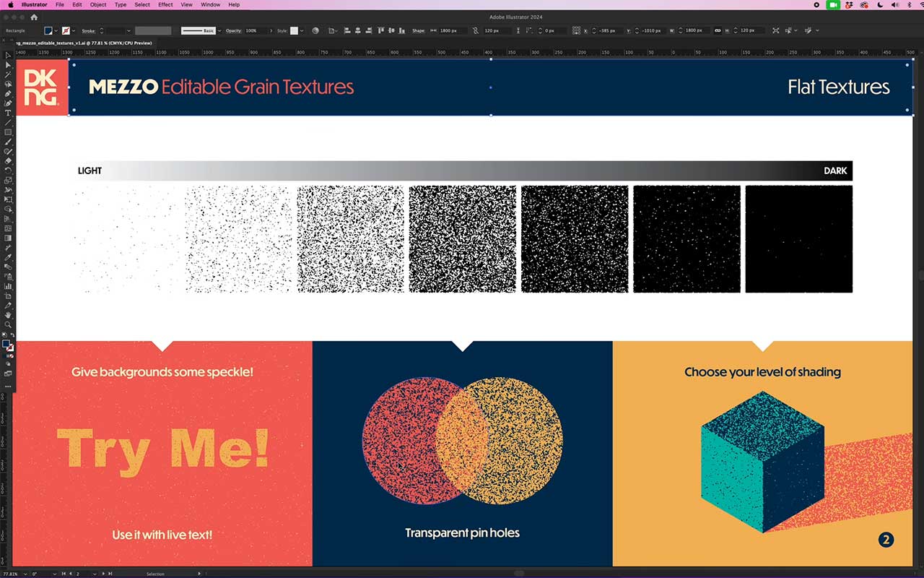Click the Shape label link
Screen dimensions: 924x578
point(419,30)
